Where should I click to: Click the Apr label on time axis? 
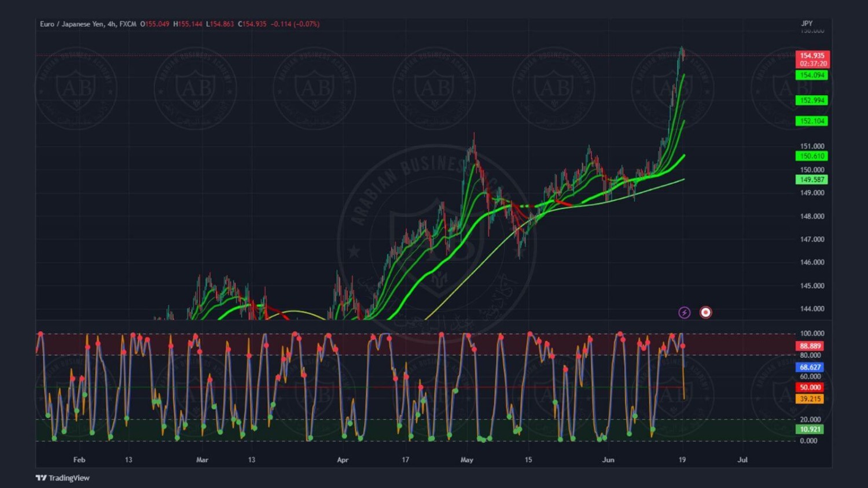(343, 460)
